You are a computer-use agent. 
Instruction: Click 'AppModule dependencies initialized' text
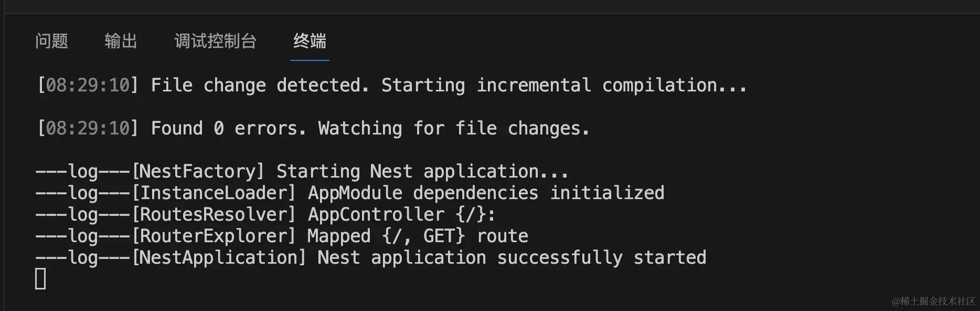(486, 193)
